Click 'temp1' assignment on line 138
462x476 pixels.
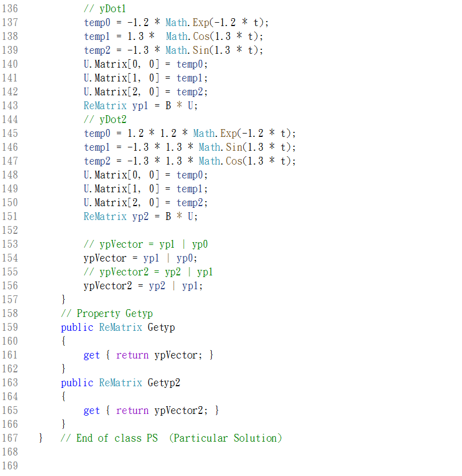[96, 37]
